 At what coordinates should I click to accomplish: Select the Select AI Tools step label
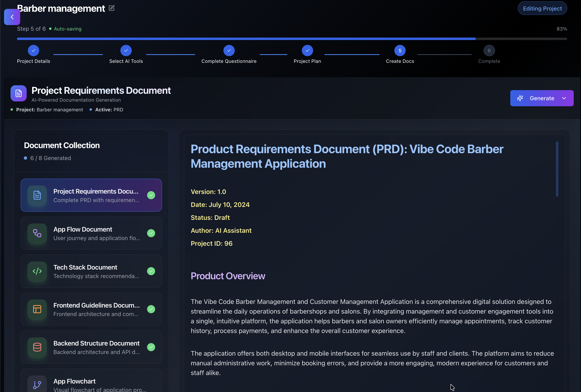[x=126, y=61]
